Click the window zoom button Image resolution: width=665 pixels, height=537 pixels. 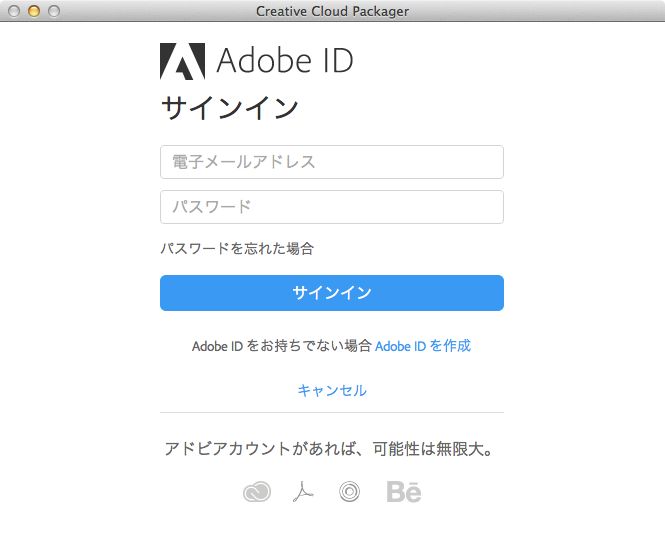click(x=54, y=11)
